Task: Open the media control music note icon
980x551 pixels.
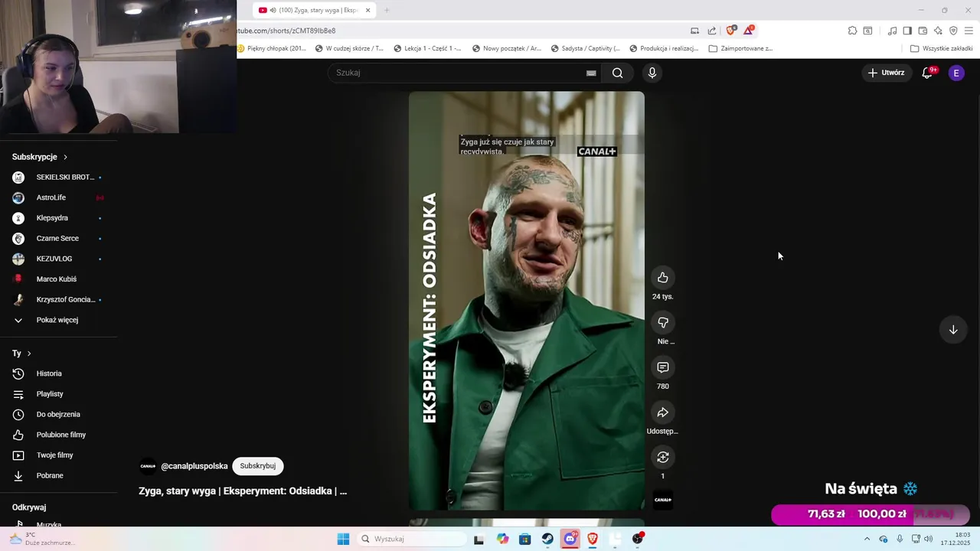Action: 892,31
